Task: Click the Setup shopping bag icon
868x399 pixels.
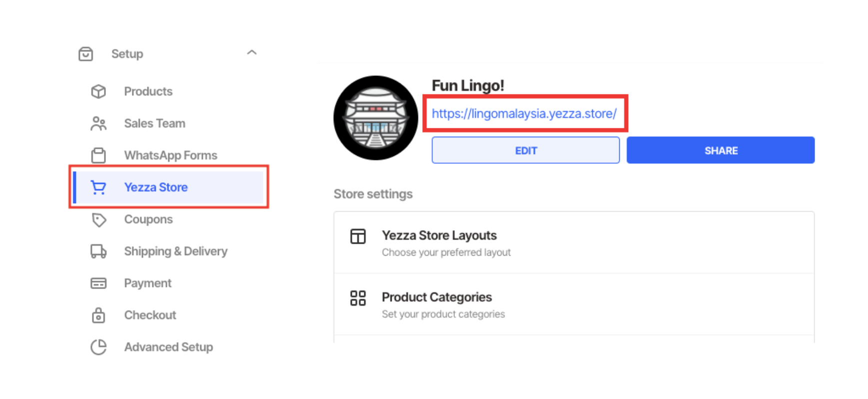Action: (86, 54)
